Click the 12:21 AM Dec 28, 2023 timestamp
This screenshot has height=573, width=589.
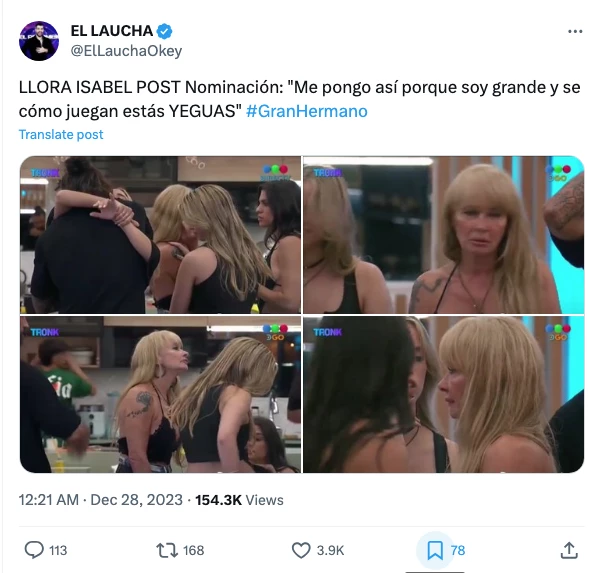click(x=101, y=500)
